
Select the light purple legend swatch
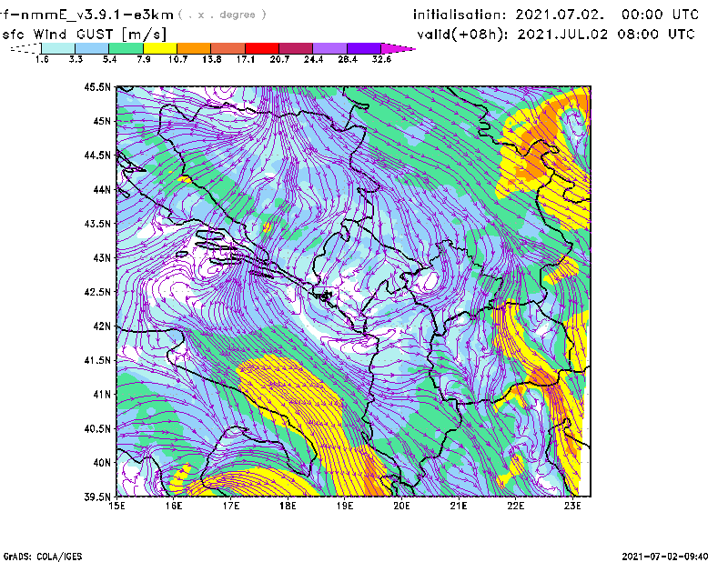pos(329,48)
